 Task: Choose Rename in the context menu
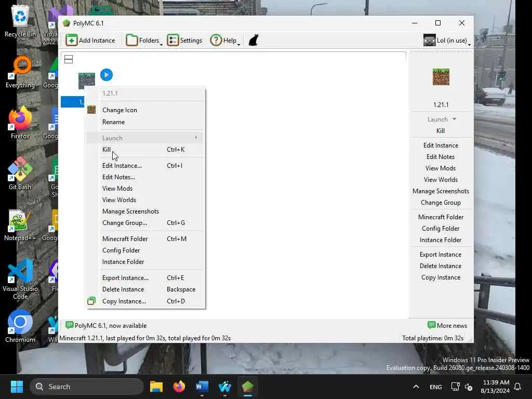tap(145, 122)
